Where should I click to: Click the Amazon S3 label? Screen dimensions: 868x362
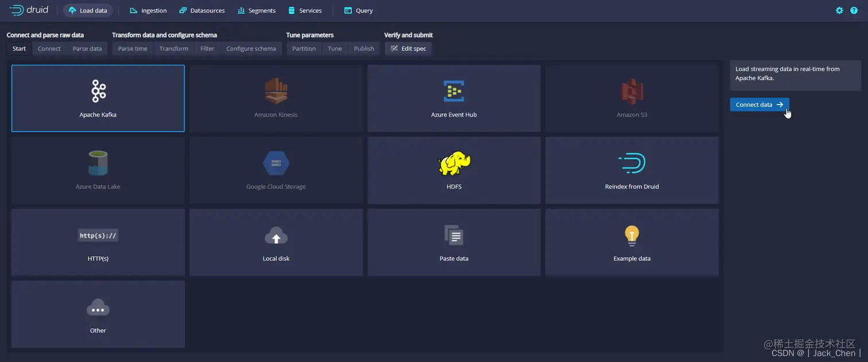[x=632, y=115]
